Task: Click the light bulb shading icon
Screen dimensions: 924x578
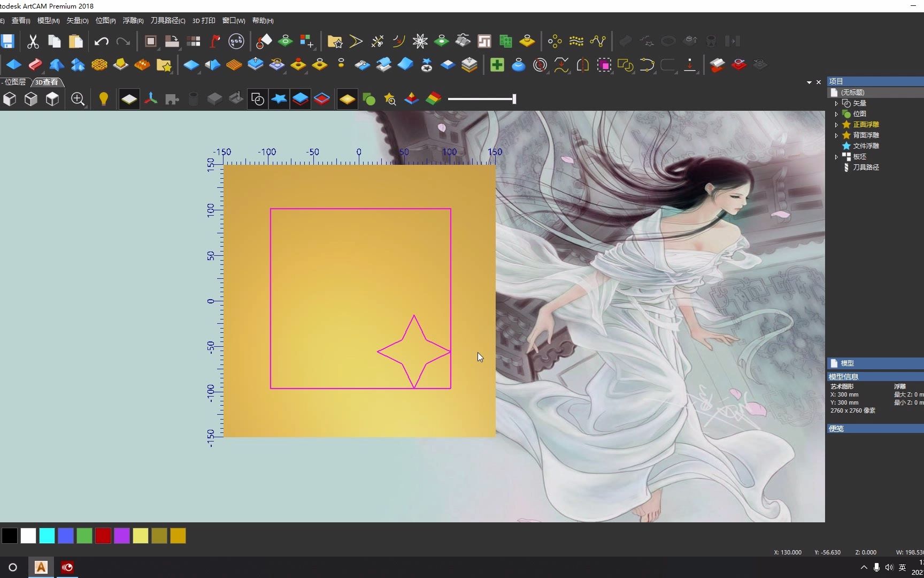Action: click(x=103, y=99)
